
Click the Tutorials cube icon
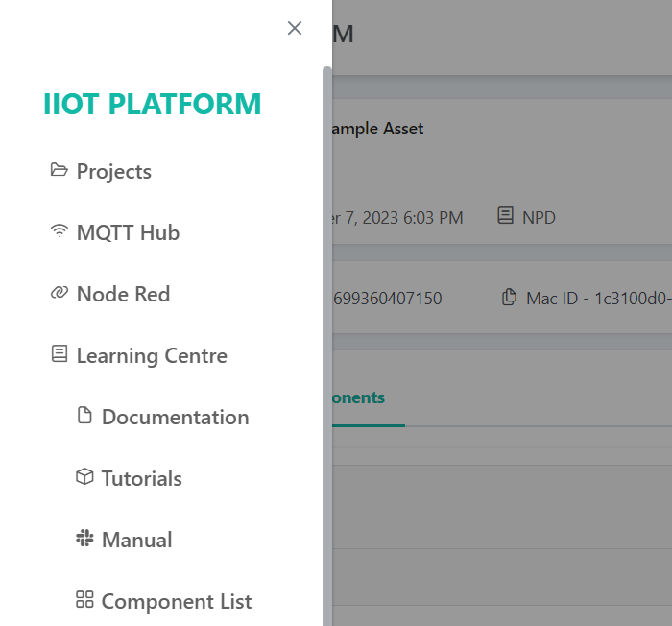[x=84, y=477]
